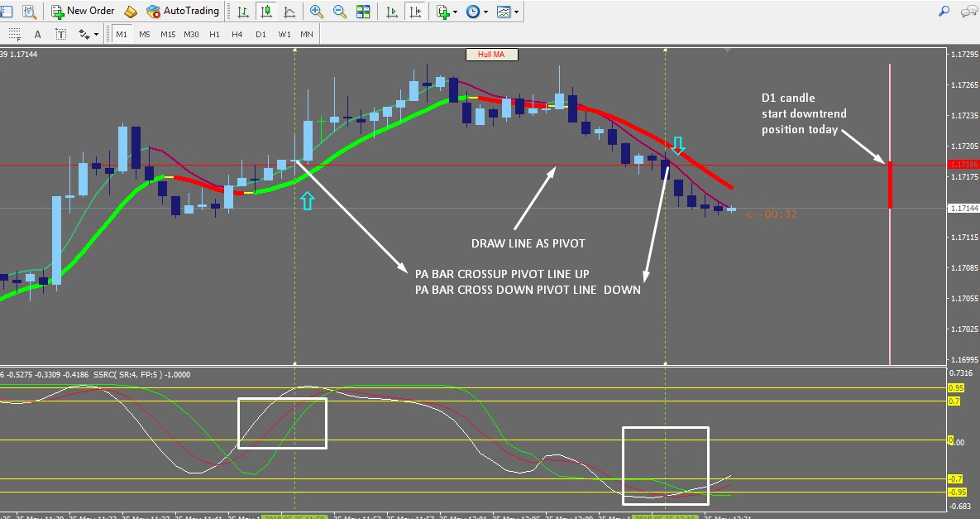Select the Fibonacci retracement tool
Viewport: 980px width, 519px height.
click(14, 35)
